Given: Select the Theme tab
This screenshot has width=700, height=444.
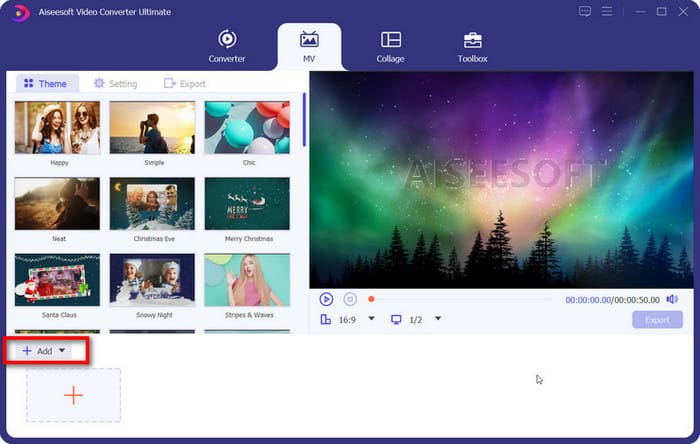Looking at the screenshot, I should pos(46,83).
